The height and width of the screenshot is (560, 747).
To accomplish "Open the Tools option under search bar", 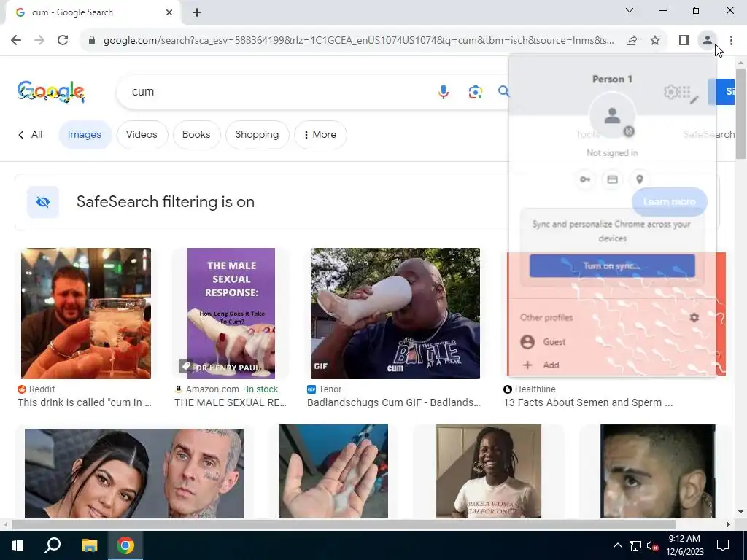I will [588, 135].
